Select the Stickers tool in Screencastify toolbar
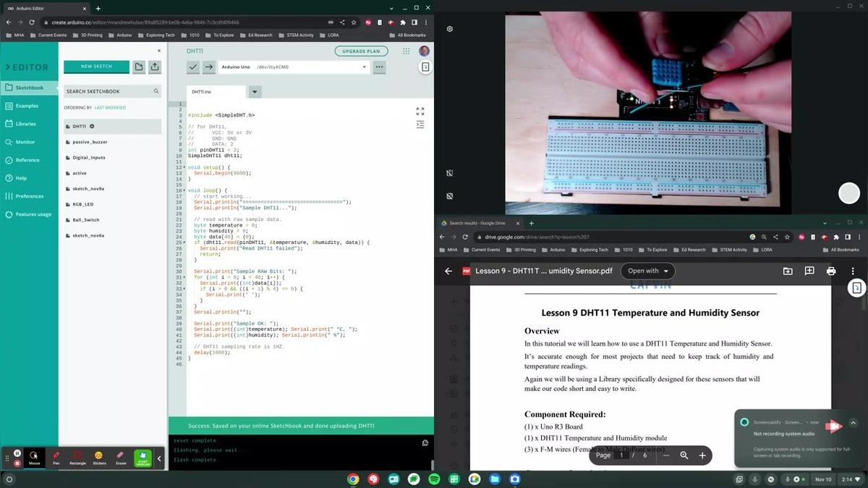The image size is (868, 488). tap(99, 458)
